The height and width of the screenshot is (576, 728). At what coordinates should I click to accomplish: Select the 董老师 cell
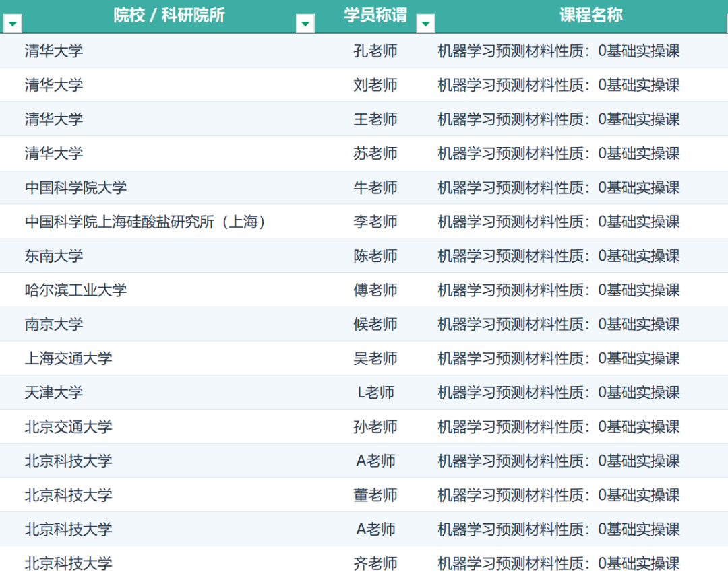pos(375,495)
